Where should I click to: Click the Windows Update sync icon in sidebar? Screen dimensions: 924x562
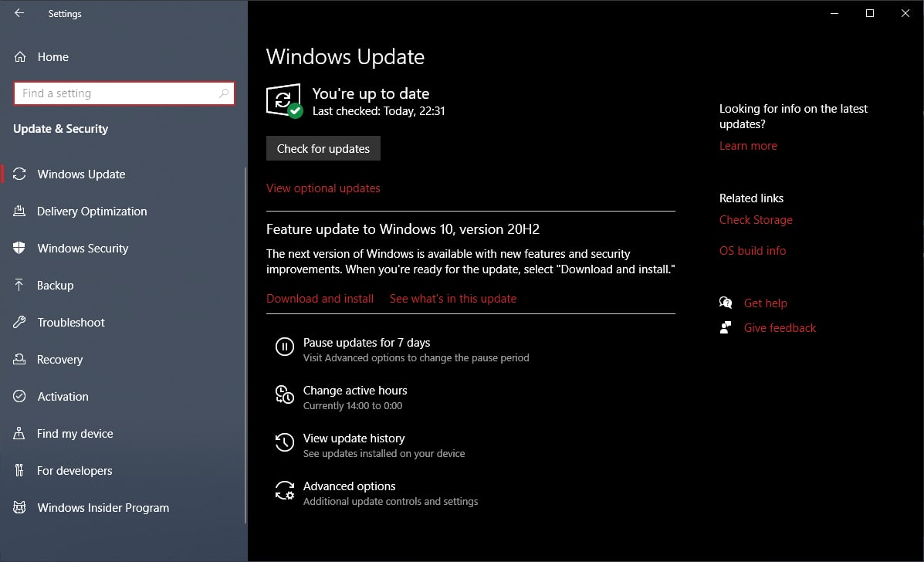(x=19, y=174)
